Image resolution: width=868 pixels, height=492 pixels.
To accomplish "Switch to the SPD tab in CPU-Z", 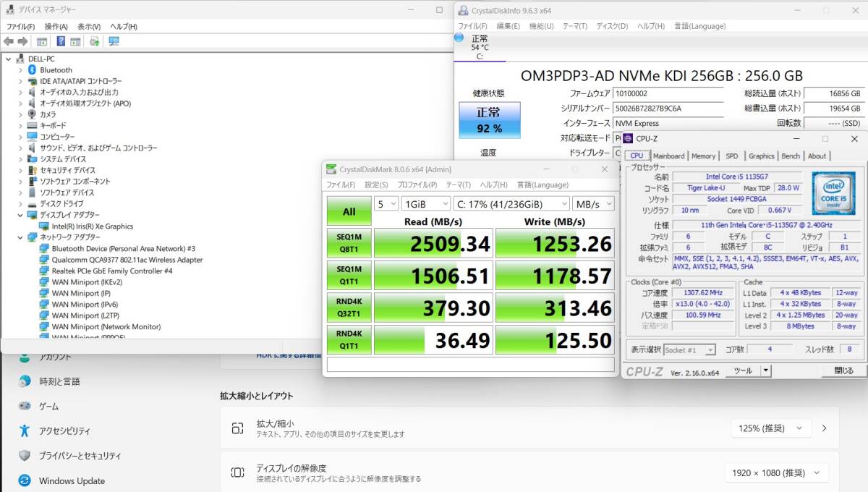I will pyautogui.click(x=732, y=156).
